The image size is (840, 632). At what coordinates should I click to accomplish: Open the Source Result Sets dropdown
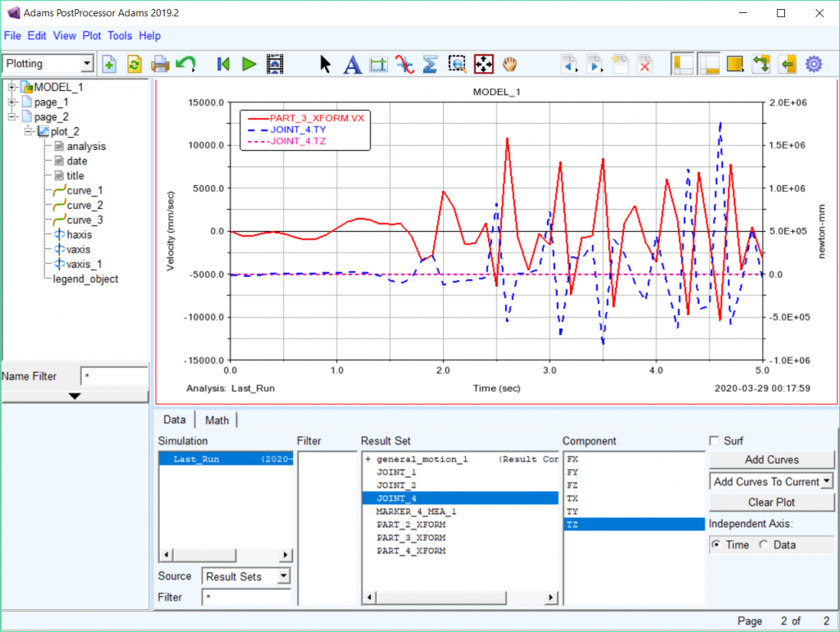[283, 575]
